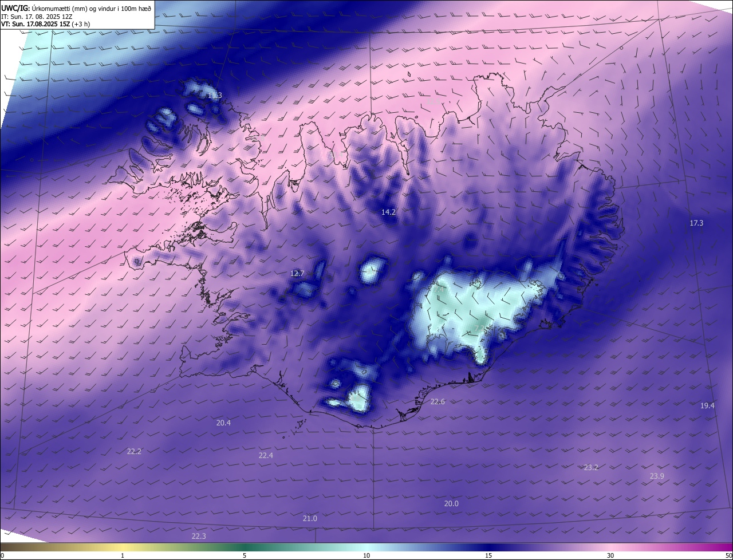Viewport: 733px width, 560px height.
Task: Click the 22.4 value label
Action: (266, 456)
